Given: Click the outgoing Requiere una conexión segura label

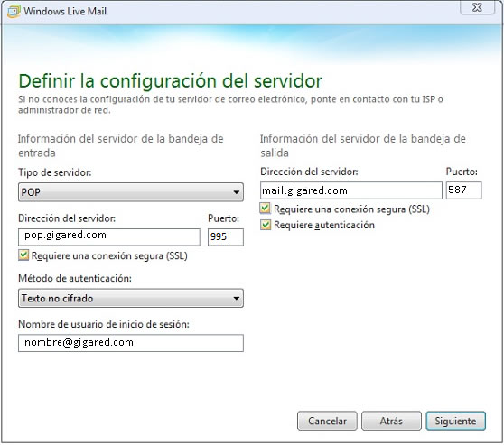Looking at the screenshot, I should coord(351,209).
